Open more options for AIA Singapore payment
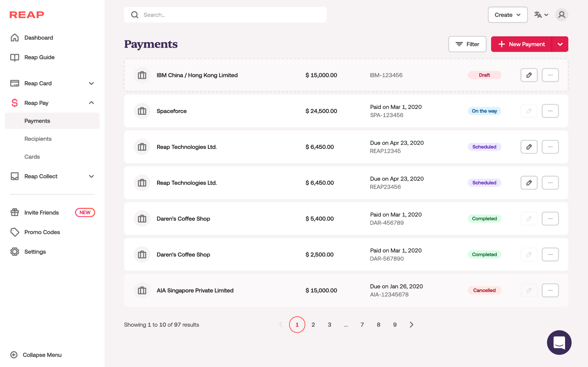The width and height of the screenshot is (588, 367). (550, 290)
